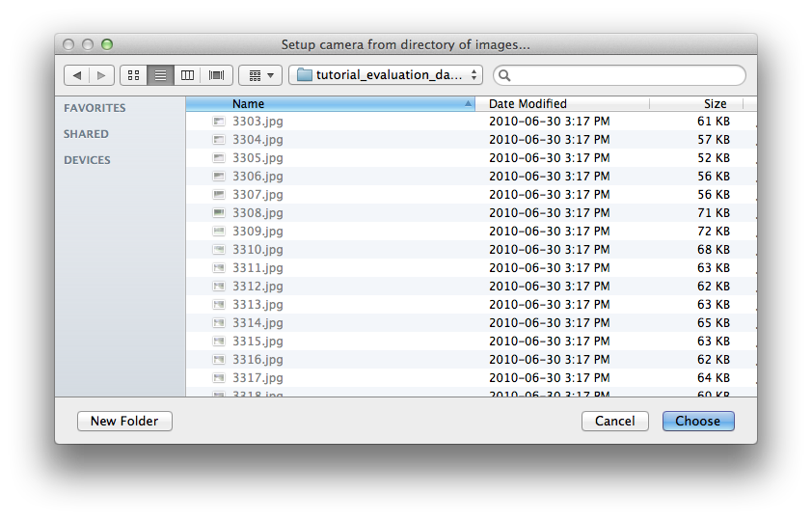This screenshot has width=812, height=520.
Task: Click the thumbnail icon of 3308.jpg
Action: tap(219, 213)
